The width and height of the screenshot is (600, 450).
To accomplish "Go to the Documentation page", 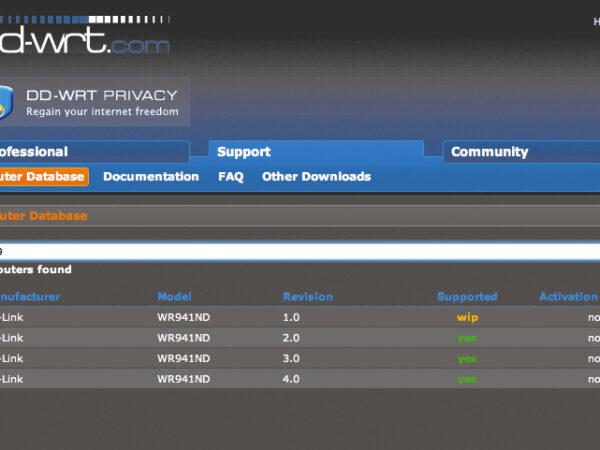I will pyautogui.click(x=151, y=177).
